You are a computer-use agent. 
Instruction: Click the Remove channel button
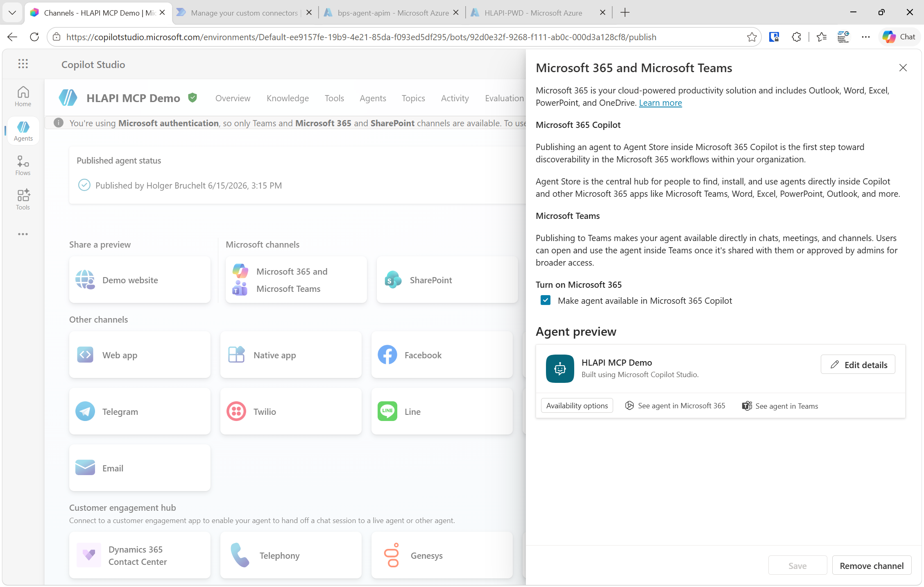tap(872, 566)
